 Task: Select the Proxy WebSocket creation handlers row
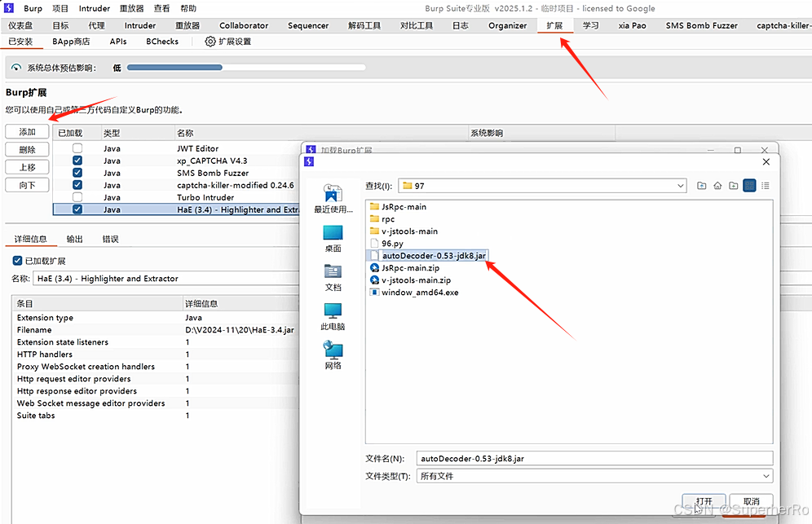tap(156, 367)
